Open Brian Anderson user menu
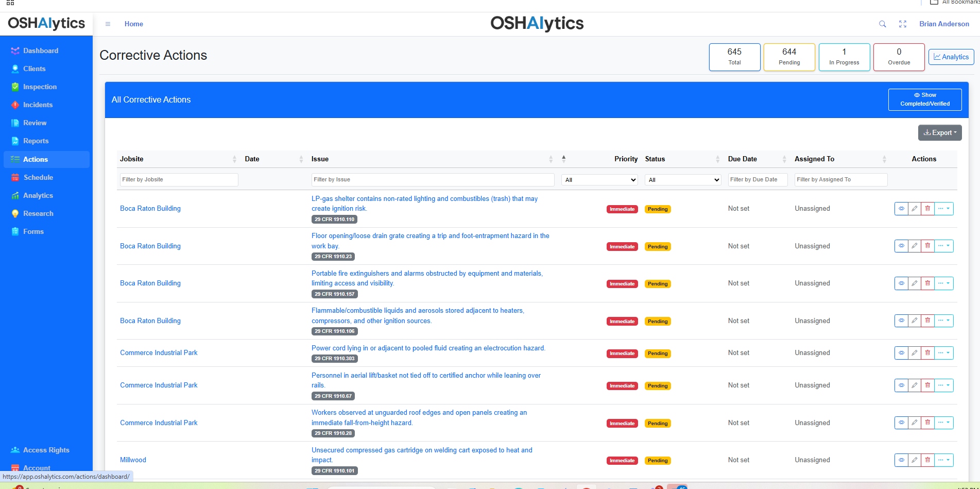This screenshot has width=980, height=489. [x=944, y=24]
